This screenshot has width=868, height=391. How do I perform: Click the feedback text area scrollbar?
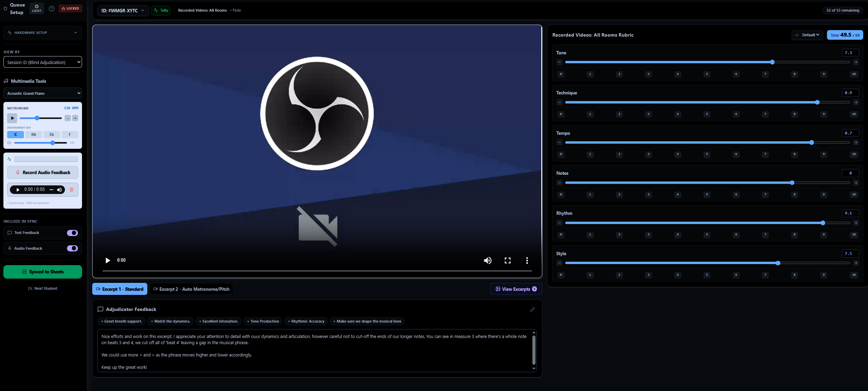534,351
